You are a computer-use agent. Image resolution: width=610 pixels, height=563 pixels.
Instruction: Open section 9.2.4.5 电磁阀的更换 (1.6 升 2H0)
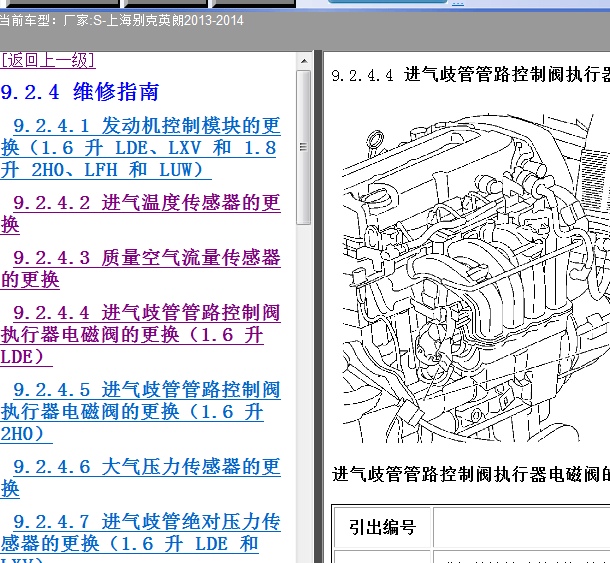point(140,412)
